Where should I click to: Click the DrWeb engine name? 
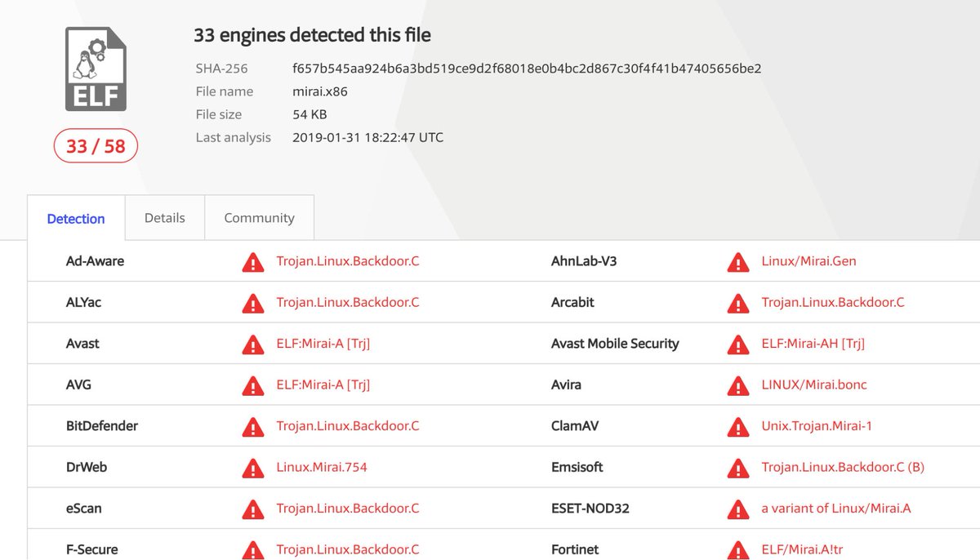(87, 467)
